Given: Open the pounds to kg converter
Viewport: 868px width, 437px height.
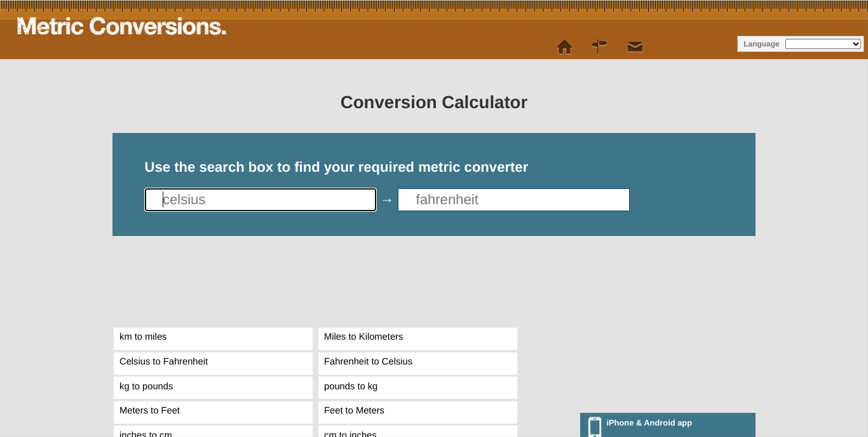Looking at the screenshot, I should [x=417, y=387].
